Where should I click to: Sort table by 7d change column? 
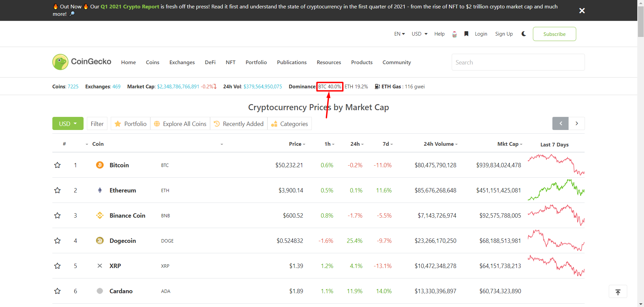[x=388, y=144]
